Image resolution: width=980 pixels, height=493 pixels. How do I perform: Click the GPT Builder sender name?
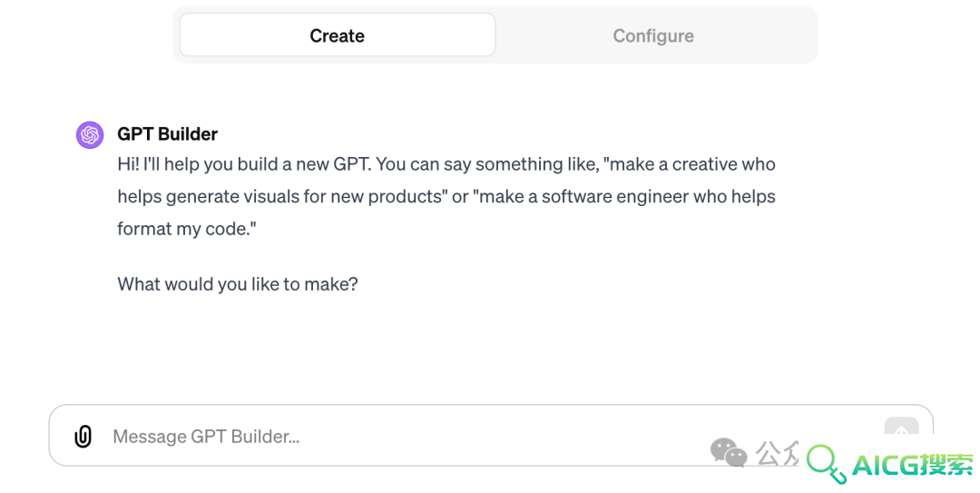(168, 133)
